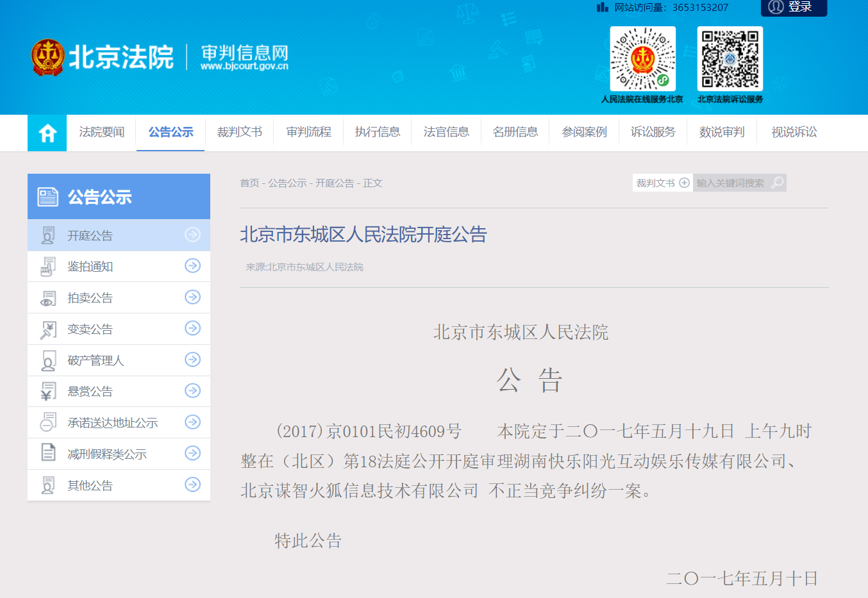
Task: Go to the home page icon
Action: tap(47, 133)
